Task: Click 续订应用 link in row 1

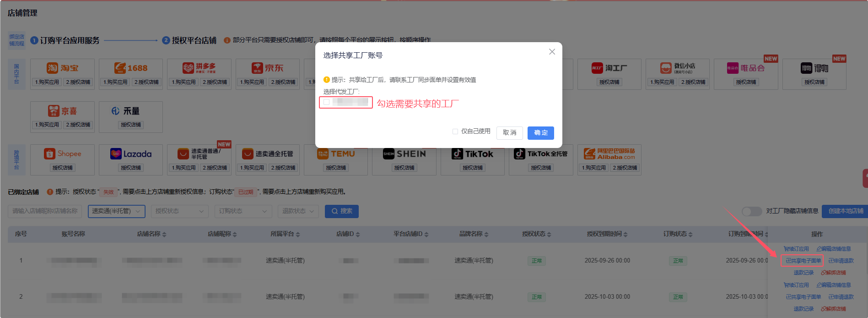Action: pos(796,249)
